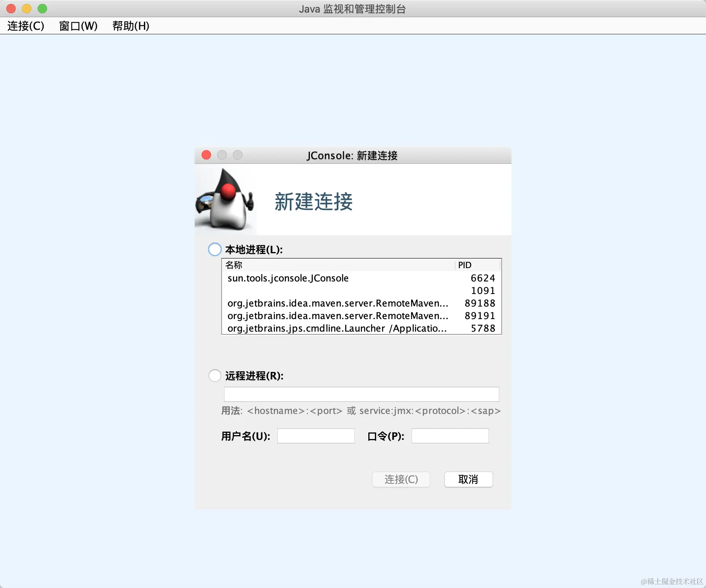The image size is (706, 588).
Task: Select RemoteMaven process with PID 89188
Action: (x=362, y=303)
